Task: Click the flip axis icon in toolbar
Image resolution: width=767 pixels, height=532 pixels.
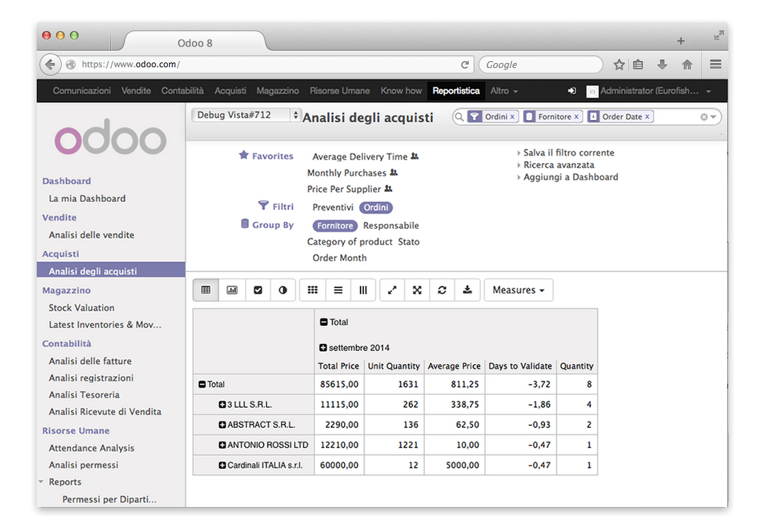Action: (x=391, y=289)
